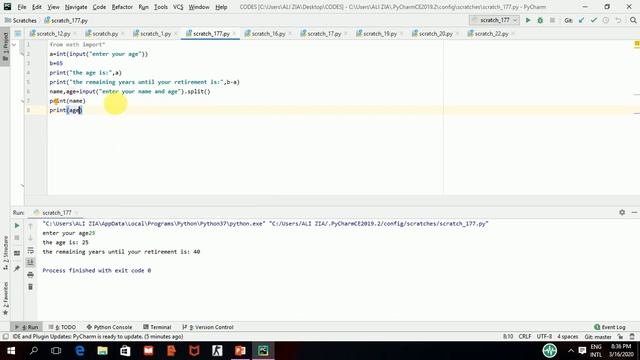This screenshot has width=640, height=360.
Task: Collapse the code fold at line 1
Action: (14, 44)
